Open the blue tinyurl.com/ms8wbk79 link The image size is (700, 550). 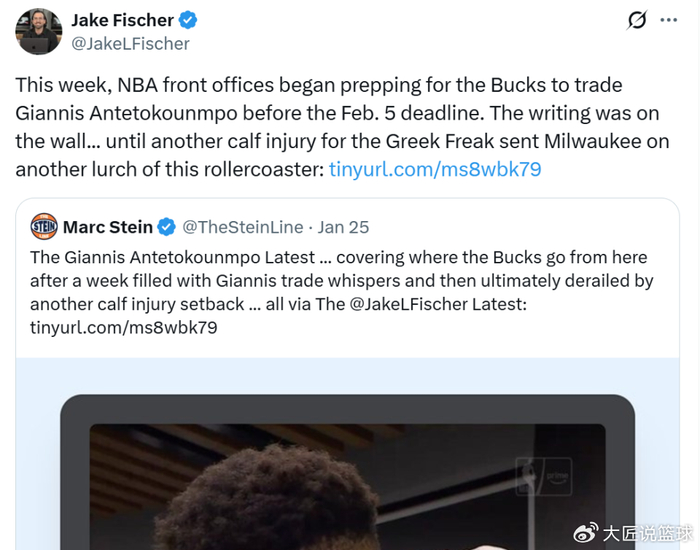pos(435,169)
